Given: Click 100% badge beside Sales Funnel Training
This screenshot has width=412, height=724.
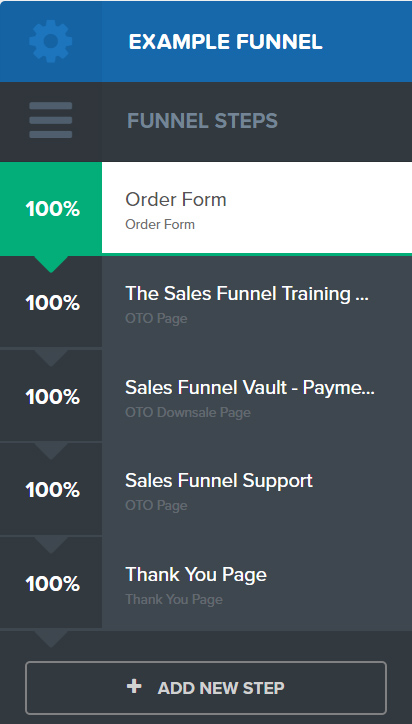Looking at the screenshot, I should pos(51,302).
